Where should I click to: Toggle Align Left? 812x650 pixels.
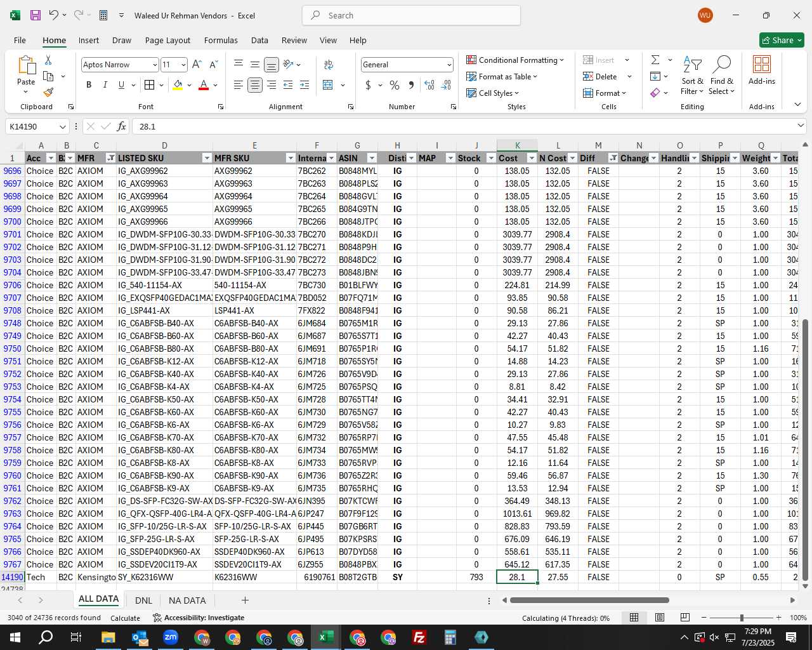(238, 85)
